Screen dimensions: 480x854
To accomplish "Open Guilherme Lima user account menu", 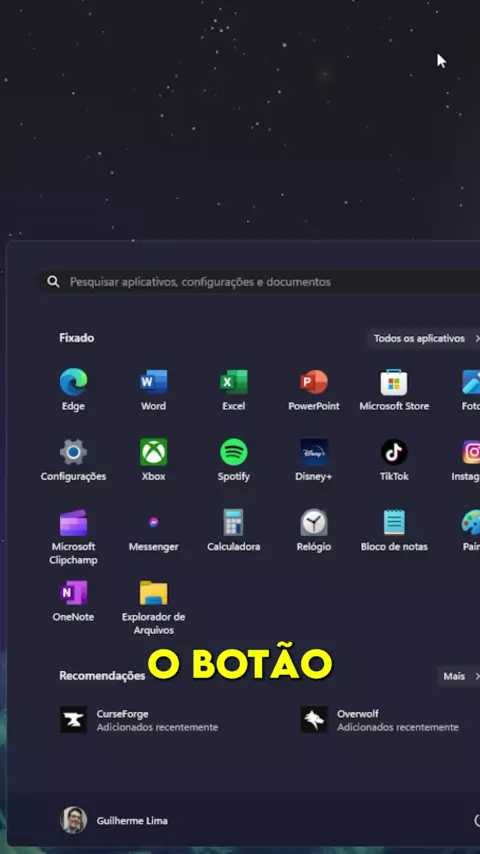I will click(114, 820).
